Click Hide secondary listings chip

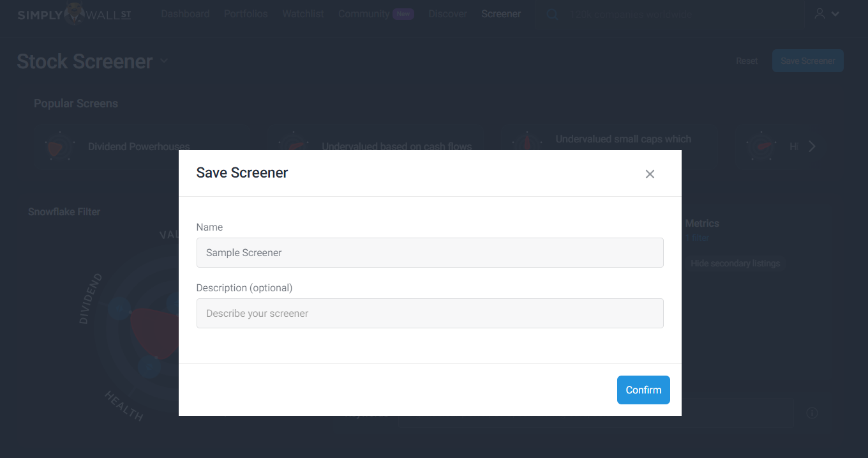click(735, 263)
